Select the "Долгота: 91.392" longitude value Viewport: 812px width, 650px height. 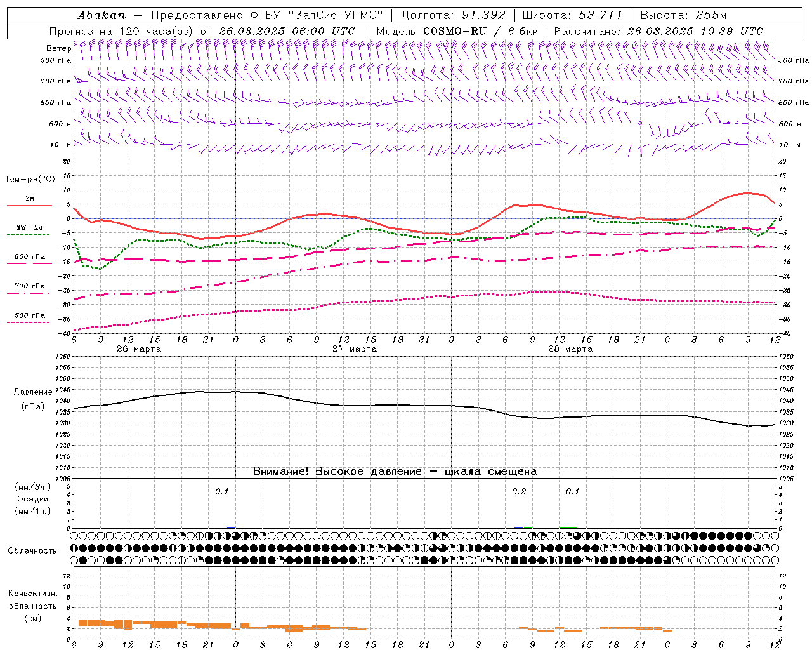pos(454,15)
